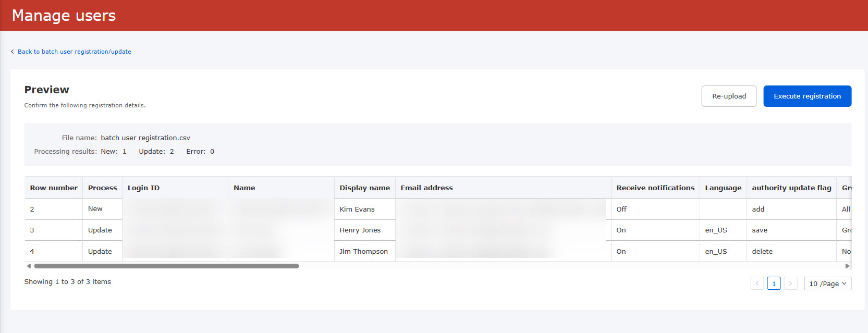The height and width of the screenshot is (333, 868).
Task: Click the Receive notifications column header
Action: pos(655,188)
